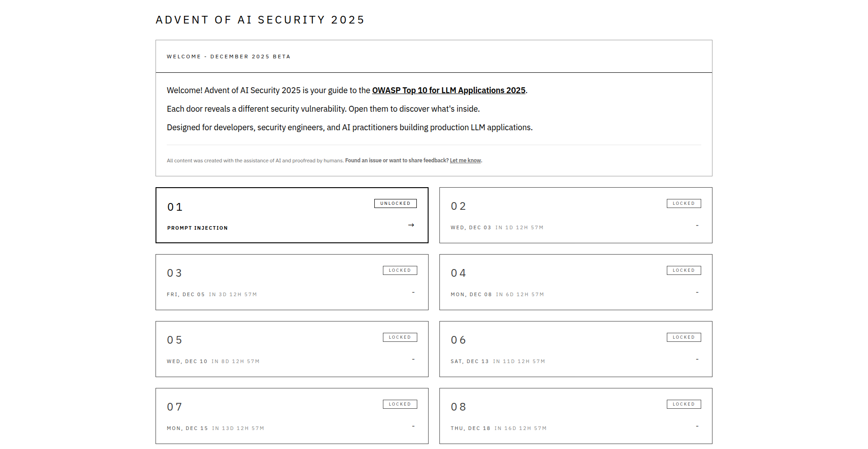
Task: Click the dash icon on Door 04
Action: (697, 293)
